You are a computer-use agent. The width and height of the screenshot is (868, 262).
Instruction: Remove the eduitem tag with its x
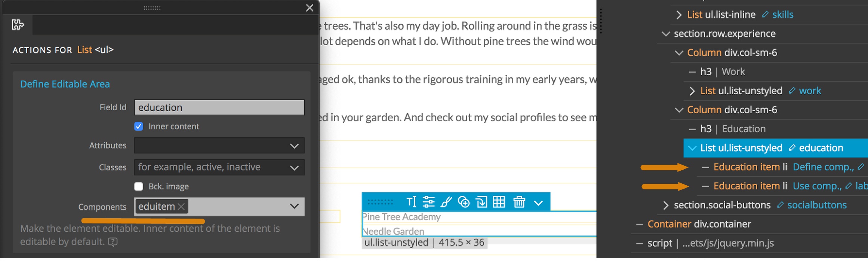point(181,207)
